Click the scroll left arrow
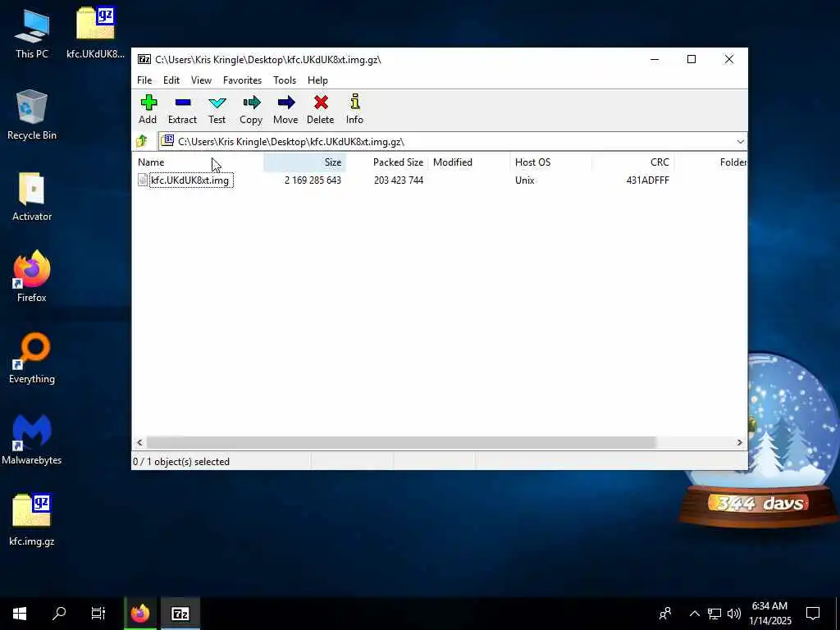 pos(139,442)
